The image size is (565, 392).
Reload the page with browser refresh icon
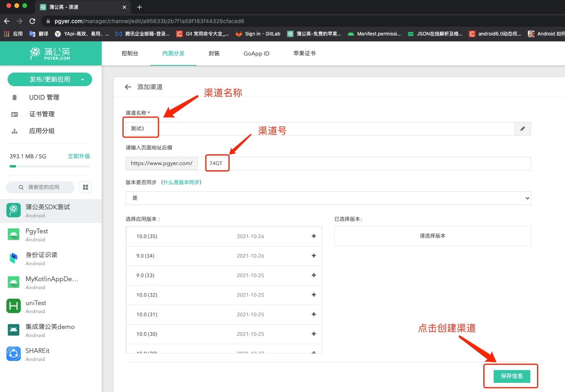(x=32, y=21)
